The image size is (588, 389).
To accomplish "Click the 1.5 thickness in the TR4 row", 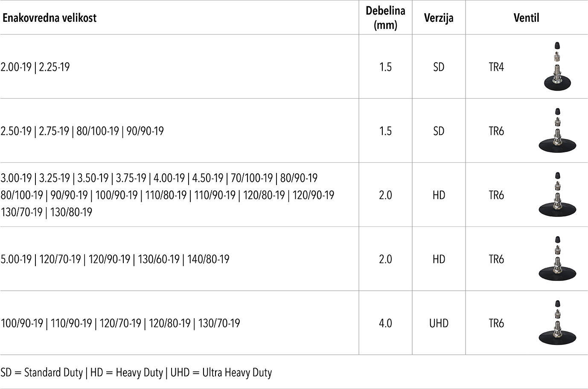I will coord(385,67).
